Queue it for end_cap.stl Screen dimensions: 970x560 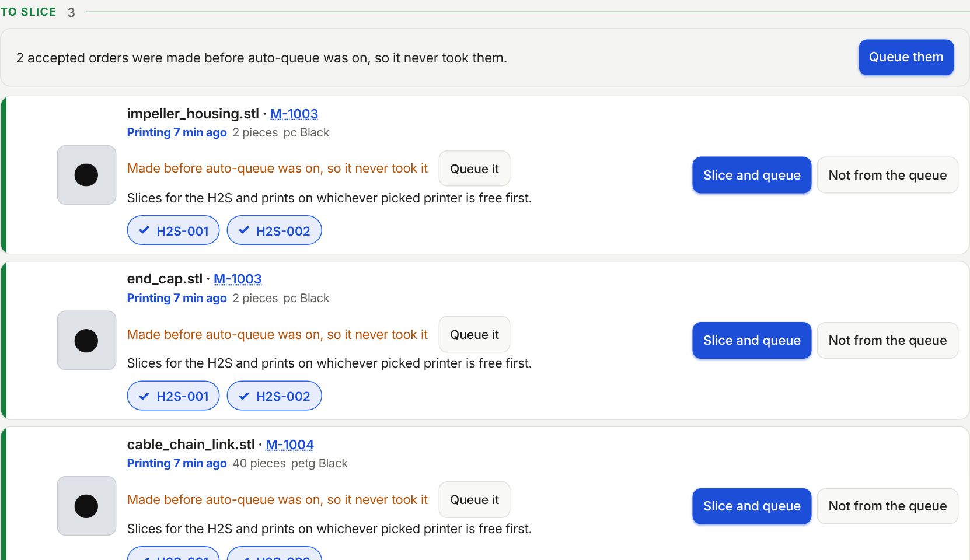point(474,334)
